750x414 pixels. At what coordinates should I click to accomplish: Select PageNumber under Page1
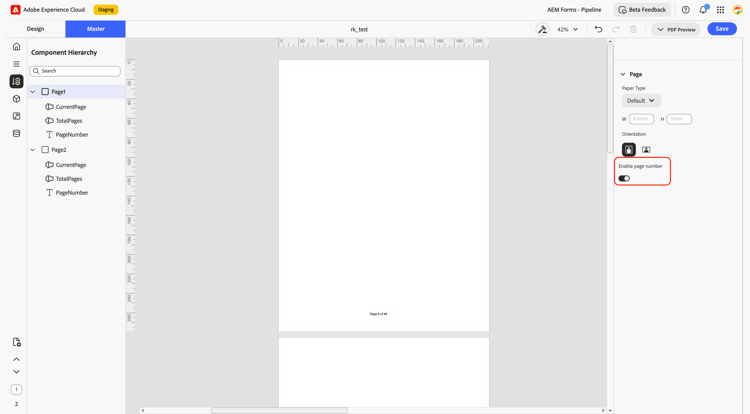tap(72, 135)
